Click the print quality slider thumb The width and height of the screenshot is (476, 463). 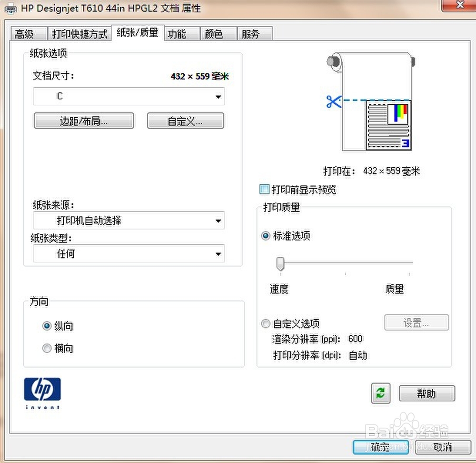click(280, 264)
